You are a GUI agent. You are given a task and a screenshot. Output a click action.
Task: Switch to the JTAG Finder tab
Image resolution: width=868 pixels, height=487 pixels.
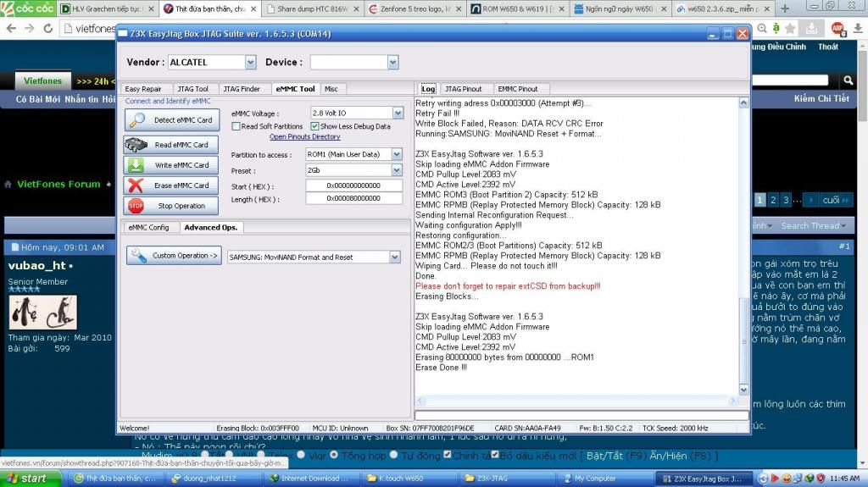tap(242, 89)
